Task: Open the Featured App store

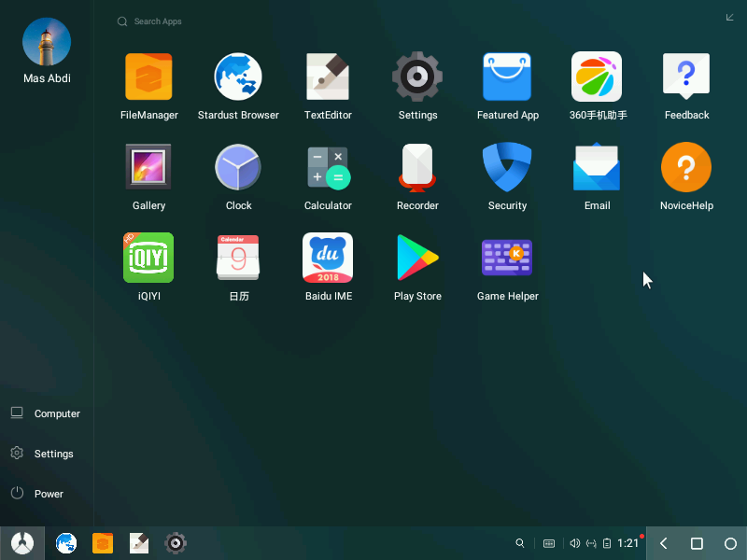Action: pos(507,77)
